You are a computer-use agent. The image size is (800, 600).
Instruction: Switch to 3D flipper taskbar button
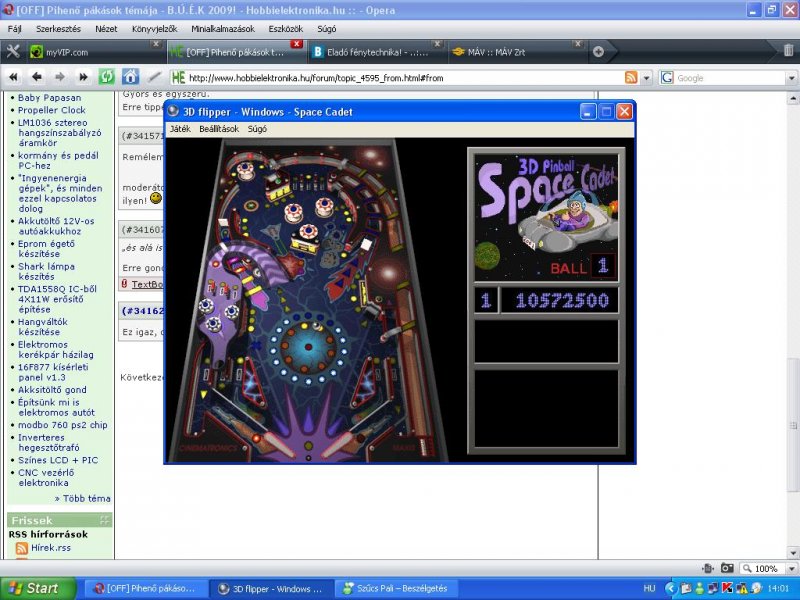click(271, 589)
